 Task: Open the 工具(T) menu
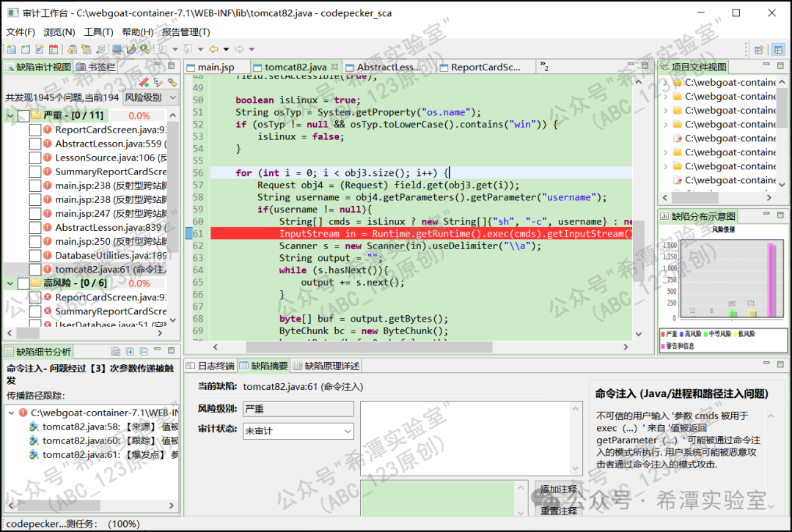click(98, 32)
